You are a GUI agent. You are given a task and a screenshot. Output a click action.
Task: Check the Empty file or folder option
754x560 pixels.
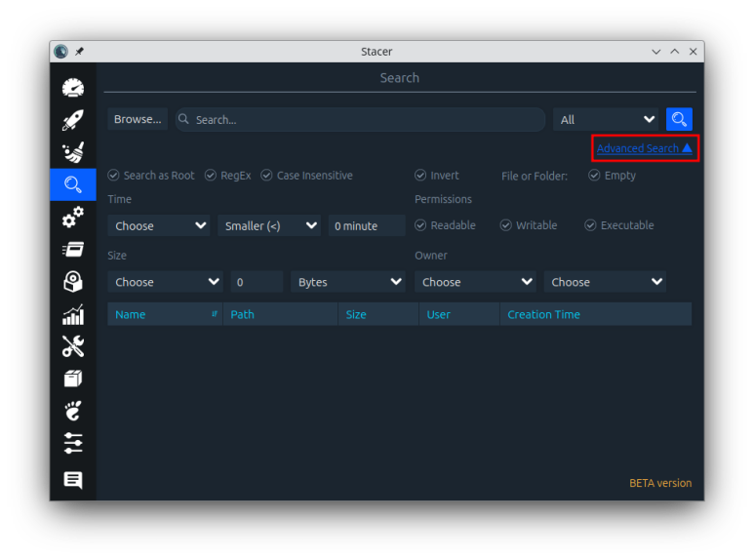(613, 176)
